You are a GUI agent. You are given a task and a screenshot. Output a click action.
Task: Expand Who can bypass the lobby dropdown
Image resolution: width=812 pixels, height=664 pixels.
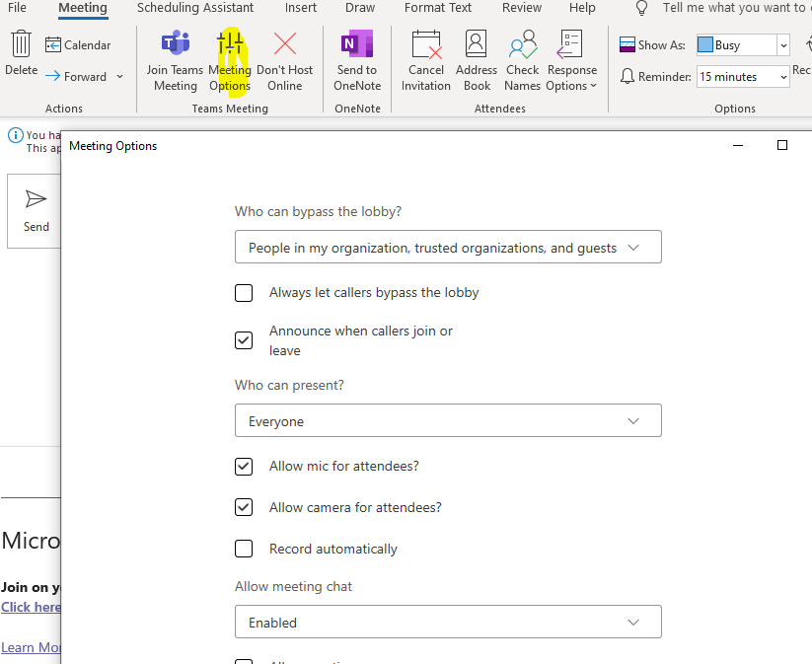[448, 247]
